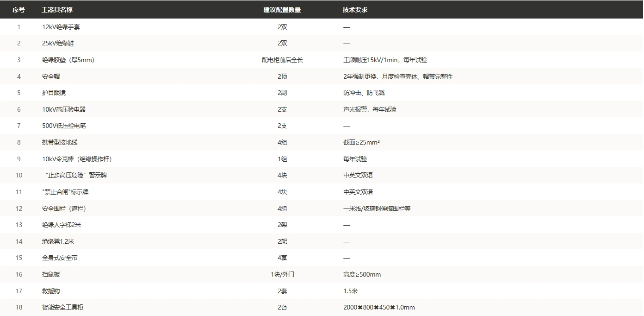Image resolution: width=644 pixels, height=316 pixels.
Task: Click the 截面≥25mm² requirement
Action: tap(361, 142)
